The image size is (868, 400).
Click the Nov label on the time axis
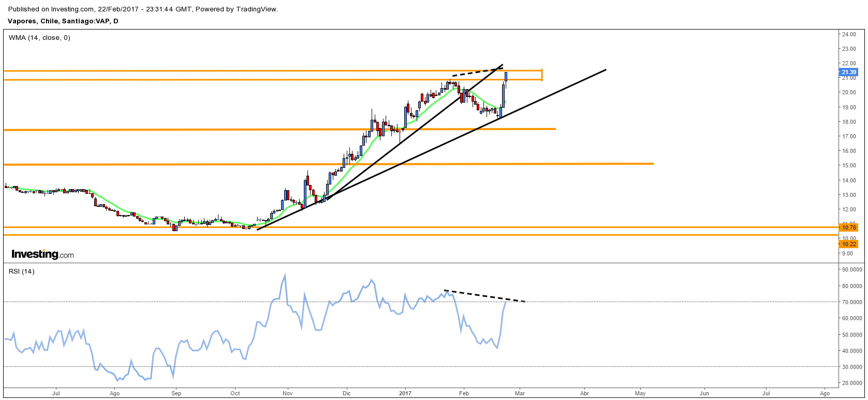288,393
